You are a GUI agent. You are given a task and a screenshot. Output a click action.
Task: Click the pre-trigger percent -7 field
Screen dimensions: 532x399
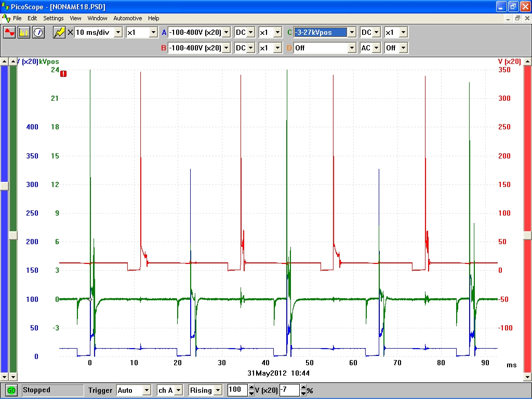[x=289, y=390]
